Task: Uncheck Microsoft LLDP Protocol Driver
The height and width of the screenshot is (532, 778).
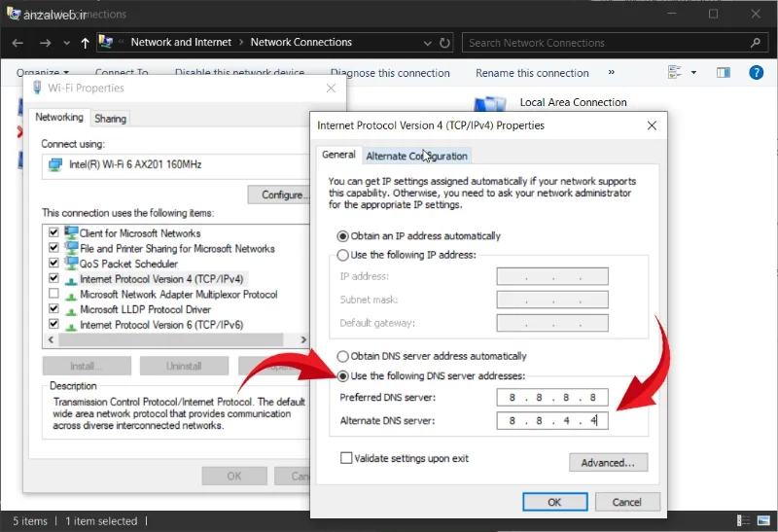Action: [53, 308]
